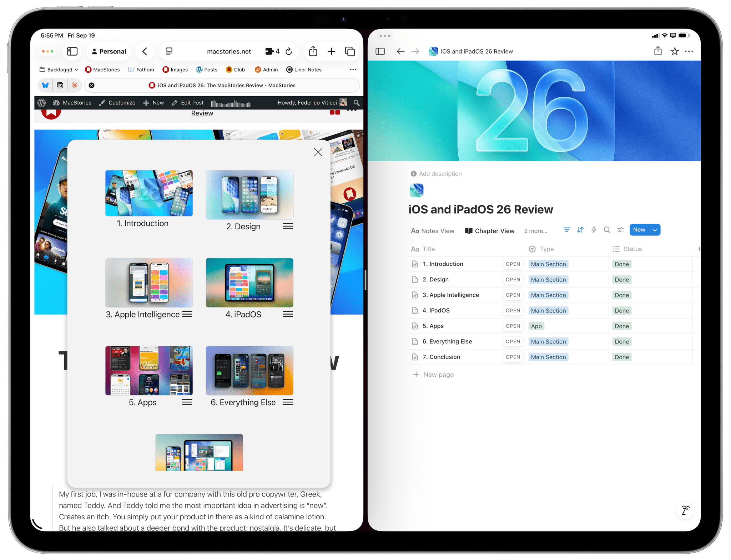731x560 pixels.
Task: Open automations lightning icon
Action: click(x=594, y=230)
